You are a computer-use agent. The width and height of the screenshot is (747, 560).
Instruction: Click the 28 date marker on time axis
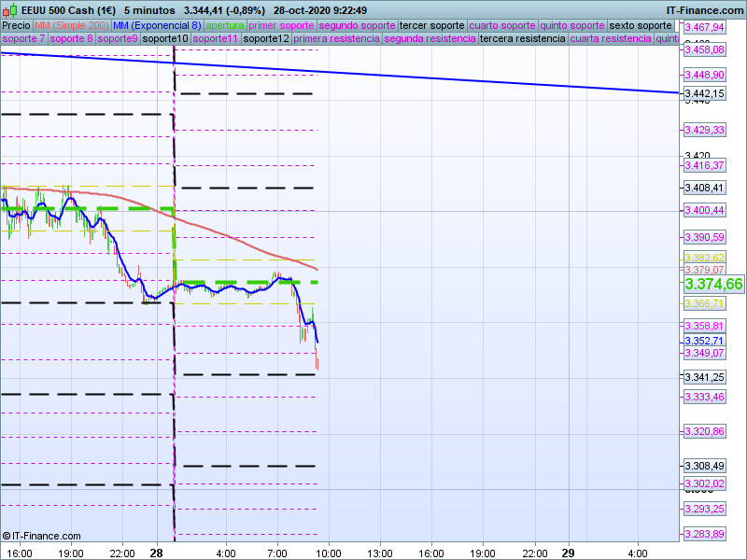point(157,553)
